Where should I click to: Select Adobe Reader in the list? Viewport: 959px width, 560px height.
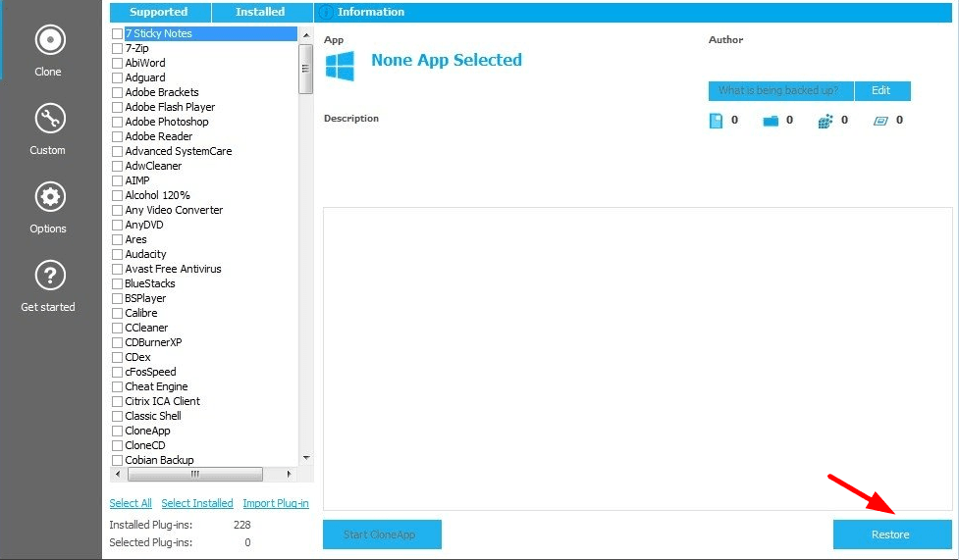pyautogui.click(x=159, y=136)
